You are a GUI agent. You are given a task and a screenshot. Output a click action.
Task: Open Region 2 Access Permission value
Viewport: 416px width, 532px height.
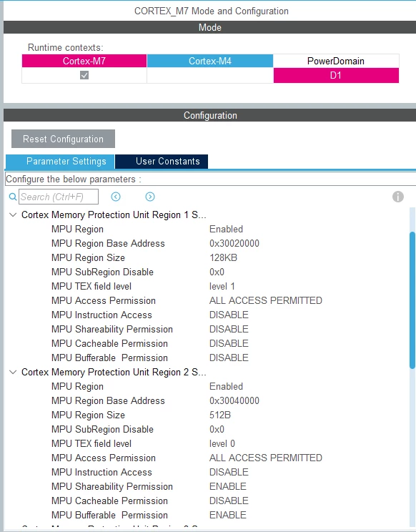(266, 458)
